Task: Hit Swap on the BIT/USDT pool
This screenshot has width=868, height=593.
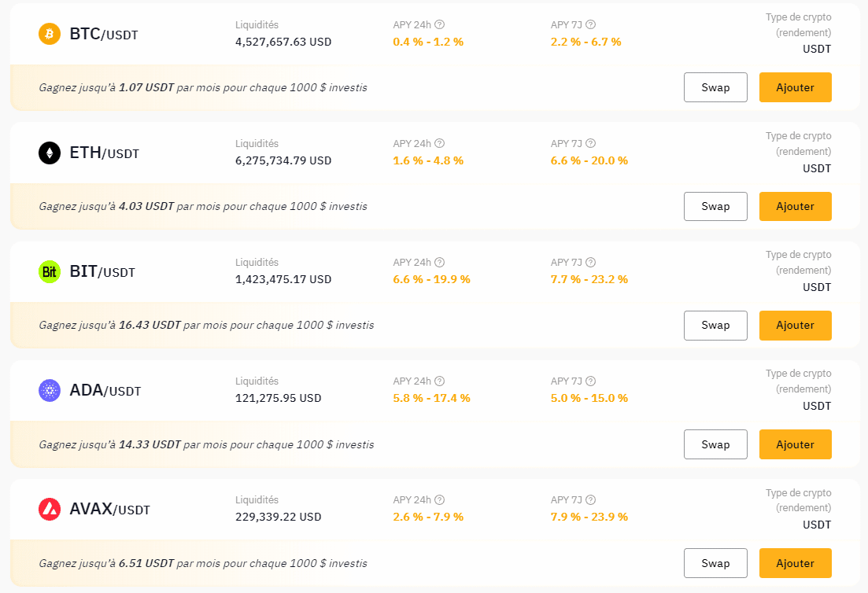Action: [x=715, y=325]
